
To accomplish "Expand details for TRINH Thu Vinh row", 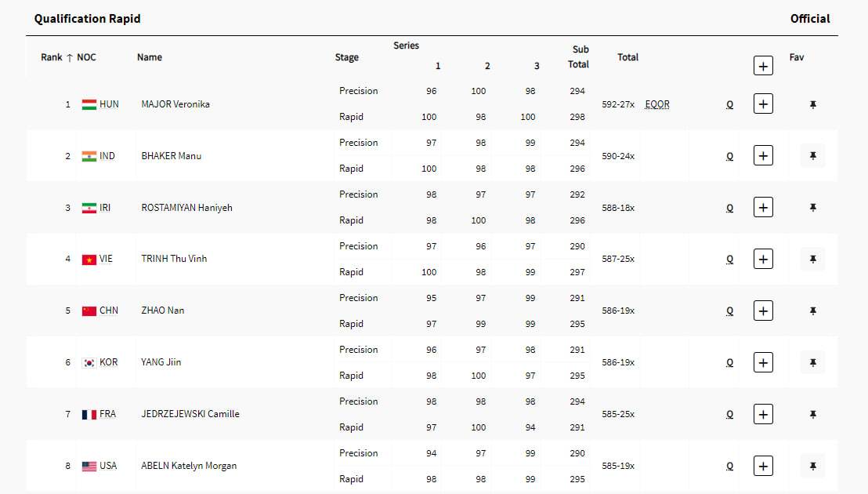I will pyautogui.click(x=763, y=259).
